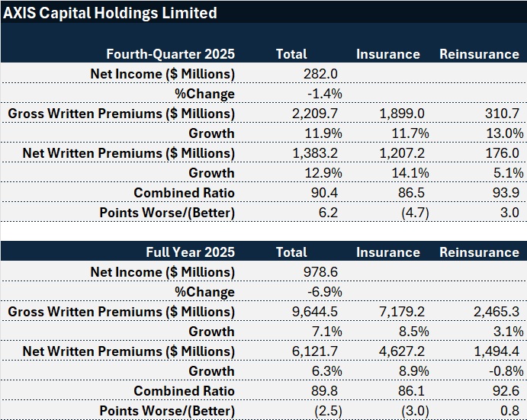Click the 2,465.3 reinsurance gross premiums cell
The image size is (527, 420).
pos(495,312)
